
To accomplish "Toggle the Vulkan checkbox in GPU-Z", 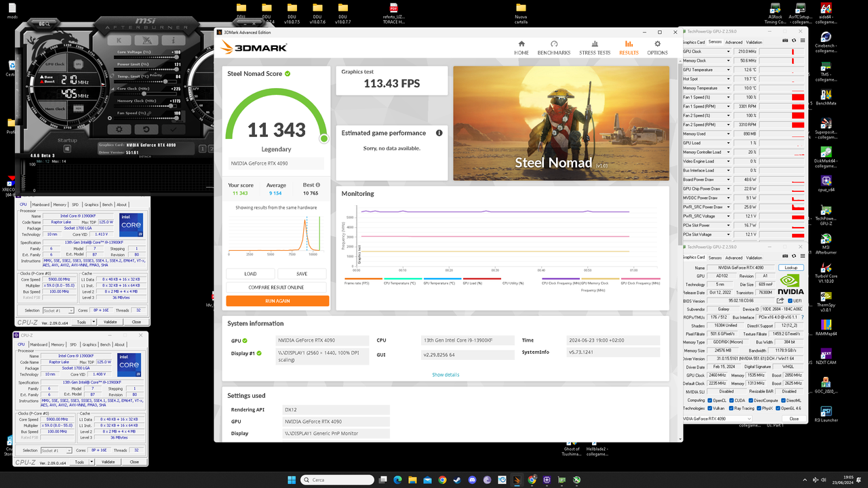I will coord(710,408).
